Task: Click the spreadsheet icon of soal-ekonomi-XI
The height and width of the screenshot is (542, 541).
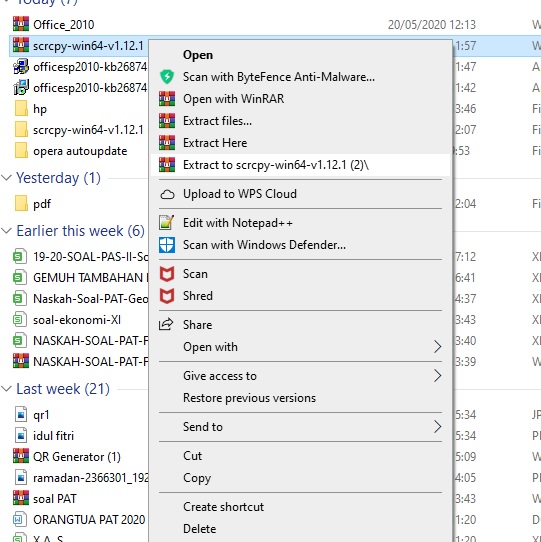Action: click(20, 319)
